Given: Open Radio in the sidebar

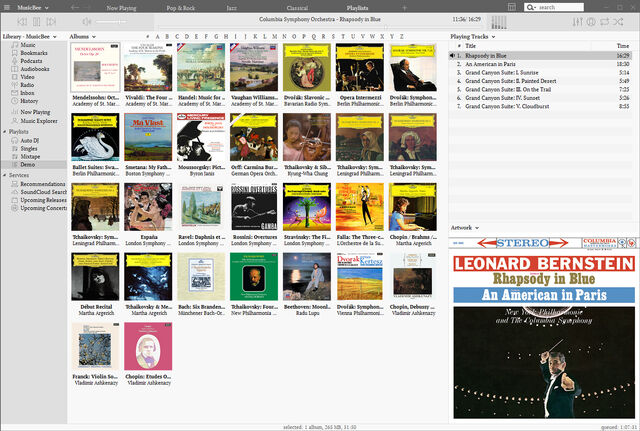Looking at the screenshot, I should 27,85.
